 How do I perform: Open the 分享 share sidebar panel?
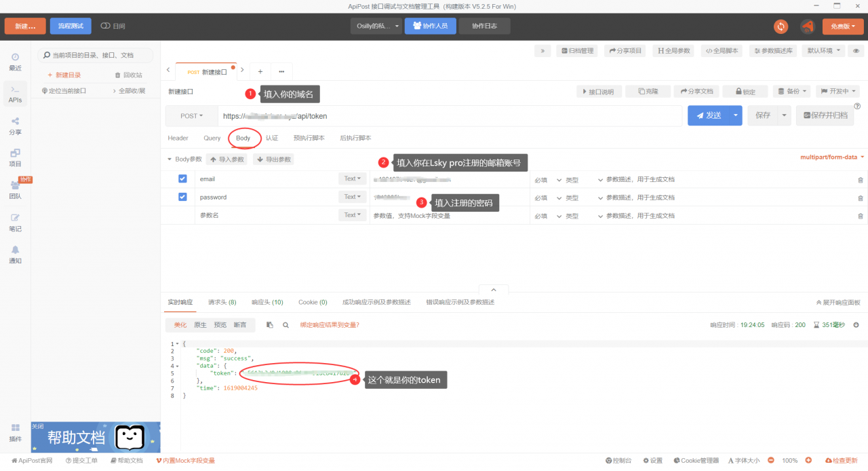15,126
